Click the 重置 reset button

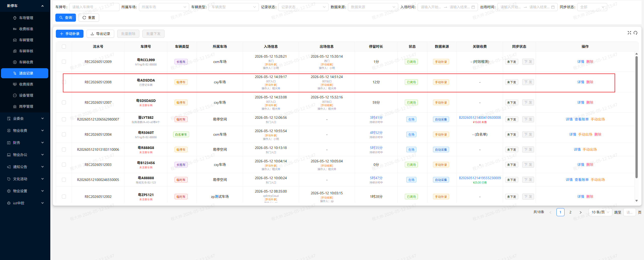coord(89,18)
